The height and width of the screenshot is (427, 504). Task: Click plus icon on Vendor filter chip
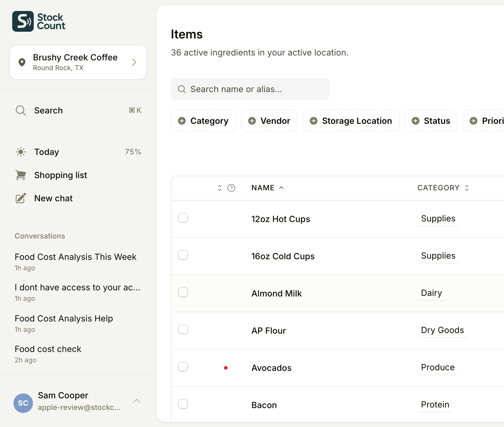click(x=252, y=121)
